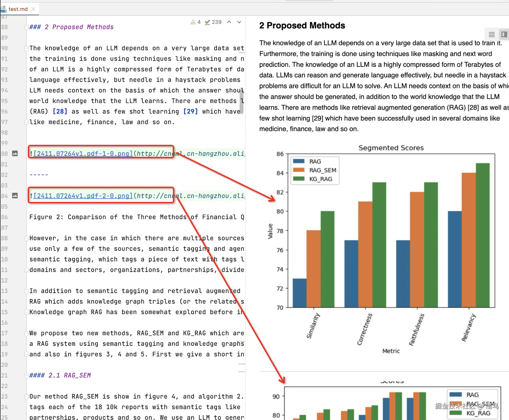This screenshot has height=420, width=509.
Task: Click fold end marker at 'like medicine, finance' line
Action: pos(26,122)
